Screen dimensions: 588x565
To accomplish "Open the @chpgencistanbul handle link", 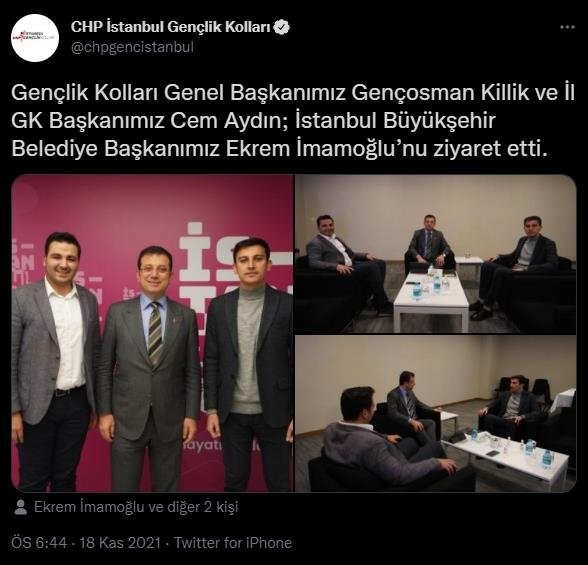I will tap(132, 48).
